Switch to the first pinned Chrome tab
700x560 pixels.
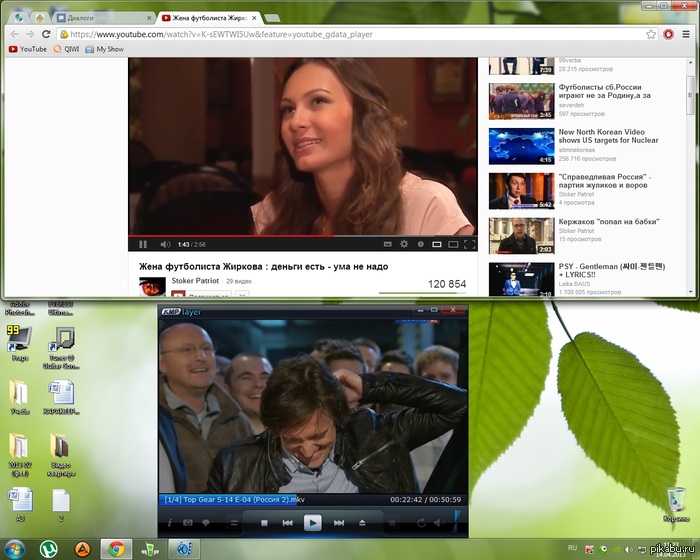[19, 18]
